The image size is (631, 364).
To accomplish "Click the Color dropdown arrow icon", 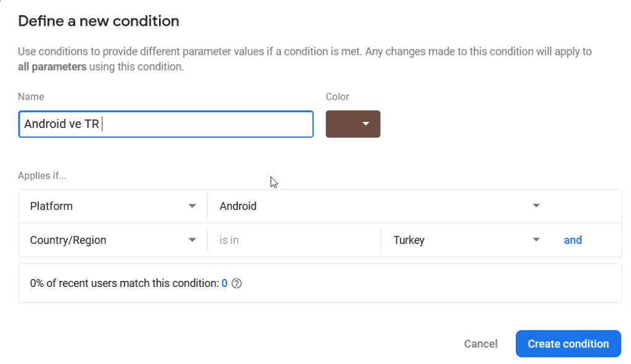I will click(x=366, y=124).
